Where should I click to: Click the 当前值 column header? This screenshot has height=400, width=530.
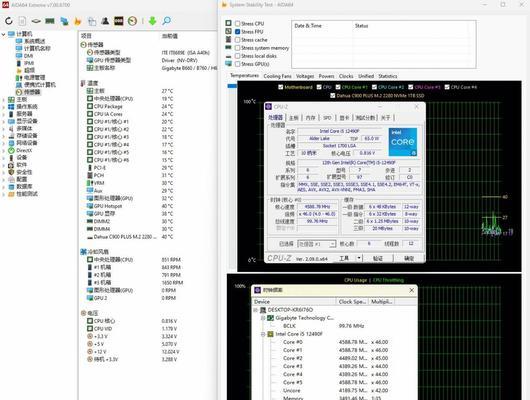coord(170,36)
